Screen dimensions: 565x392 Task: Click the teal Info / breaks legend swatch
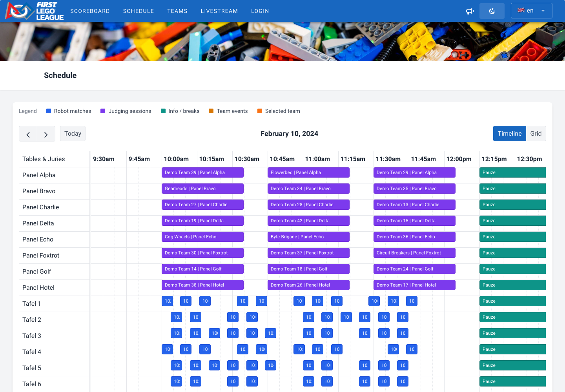click(x=163, y=111)
